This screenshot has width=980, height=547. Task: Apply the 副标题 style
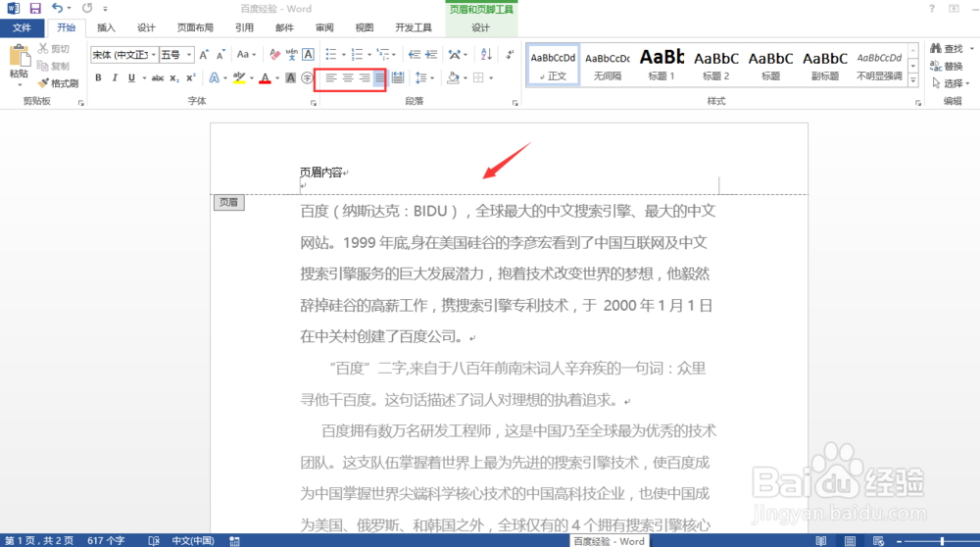[824, 65]
